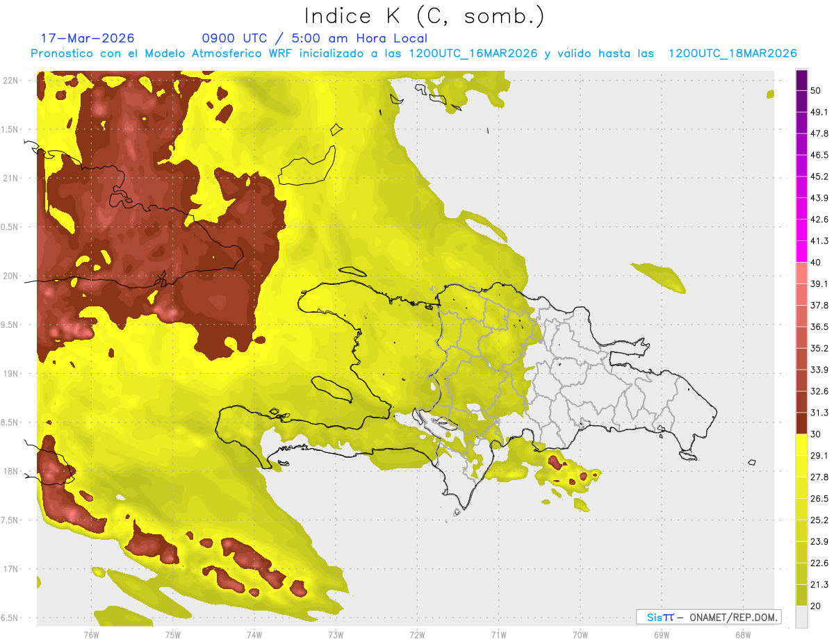Click the '20N' latitude label
The width and height of the screenshot is (834, 644).
point(10,276)
